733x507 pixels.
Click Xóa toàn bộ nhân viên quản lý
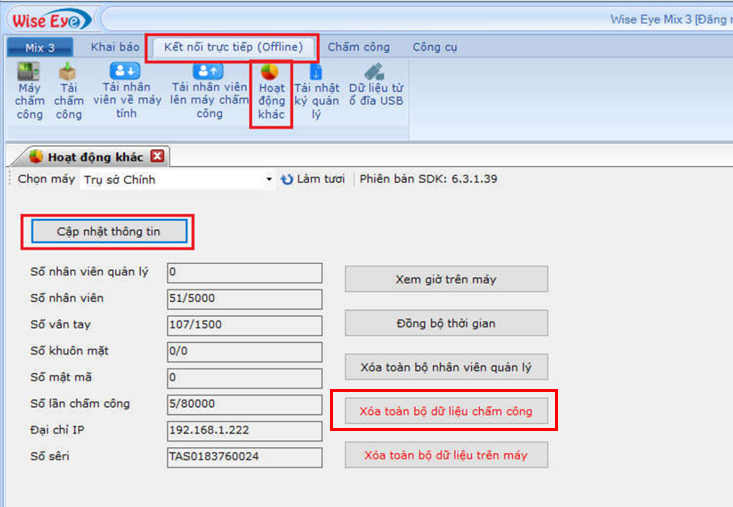pos(446,367)
